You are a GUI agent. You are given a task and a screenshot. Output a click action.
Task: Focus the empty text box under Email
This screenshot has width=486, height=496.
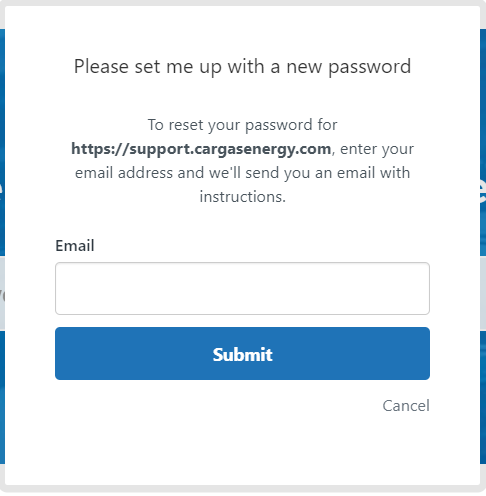click(x=242, y=288)
